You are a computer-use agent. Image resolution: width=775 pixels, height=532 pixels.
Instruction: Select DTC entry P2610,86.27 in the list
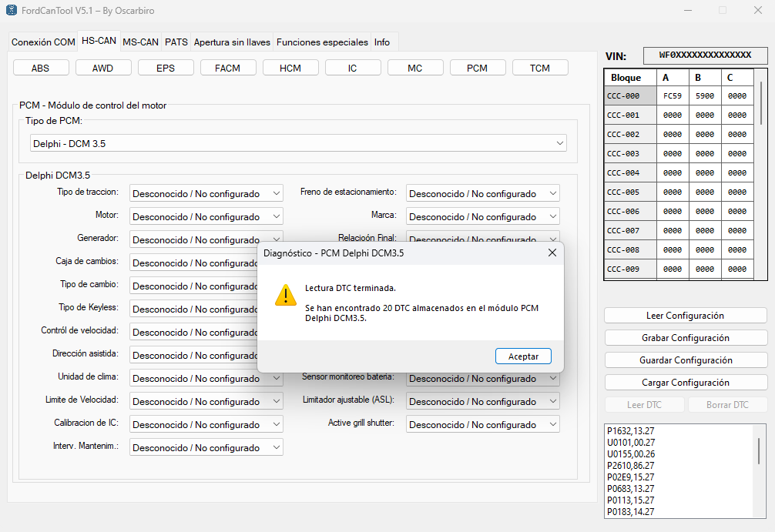pos(631,466)
